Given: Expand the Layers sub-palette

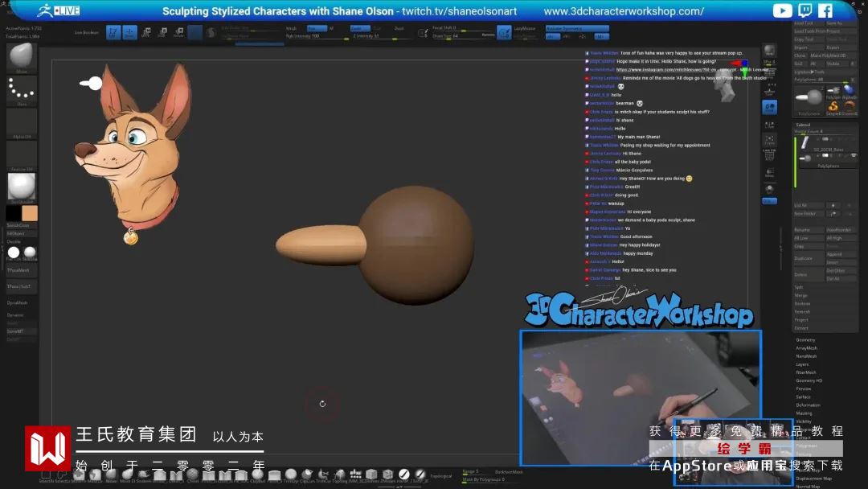Looking at the screenshot, I should coord(802,364).
